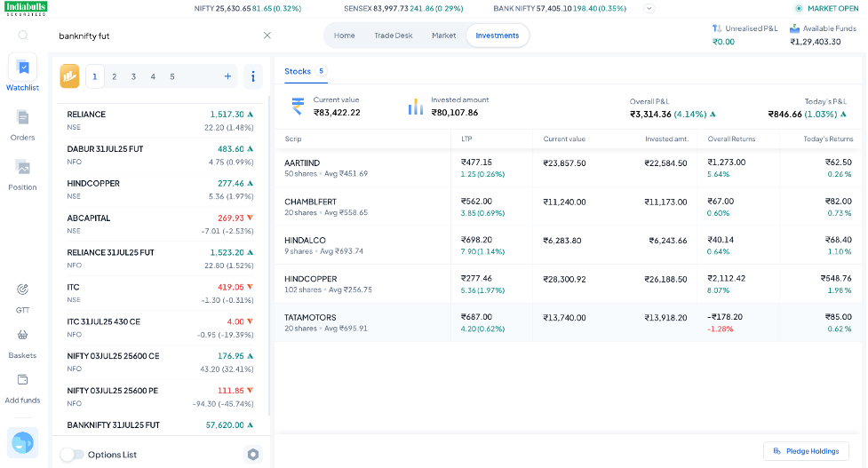Sort holdings by LTP column header
Viewport: 868px width, 468px height.
(x=466, y=139)
